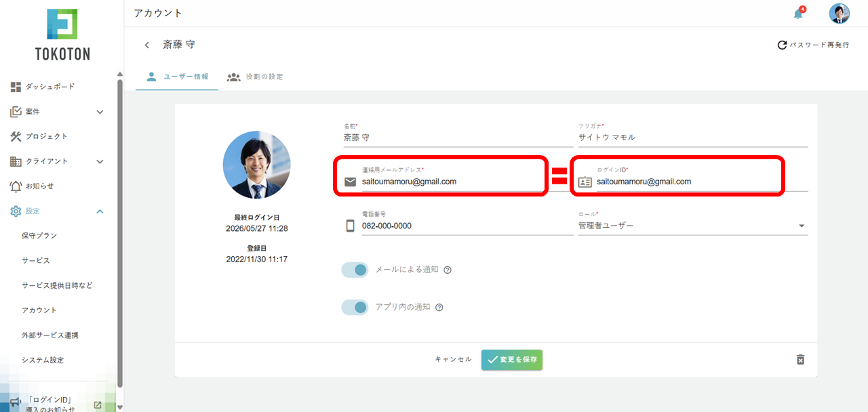Toggle メールによる通知 switch
Image resolution: width=868 pixels, height=412 pixels.
pos(355,270)
